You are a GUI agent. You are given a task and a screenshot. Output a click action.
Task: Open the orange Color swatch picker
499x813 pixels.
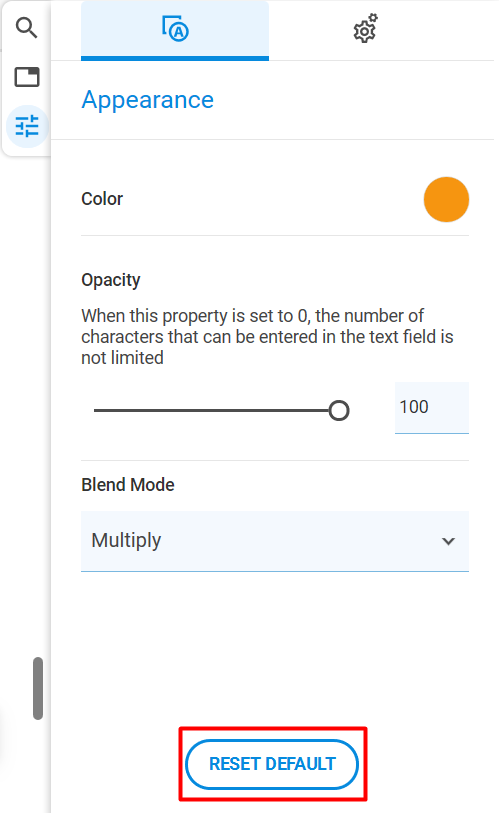(446, 199)
